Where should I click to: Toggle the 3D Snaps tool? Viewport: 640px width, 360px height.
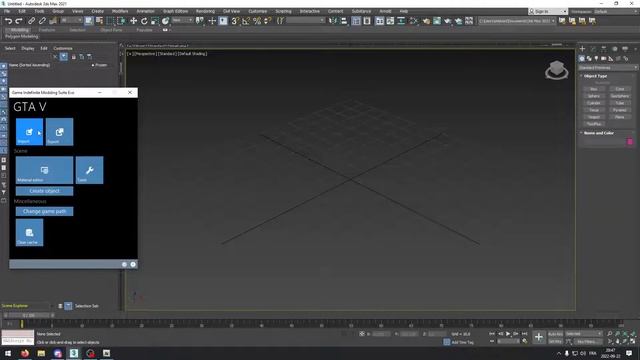point(235,21)
